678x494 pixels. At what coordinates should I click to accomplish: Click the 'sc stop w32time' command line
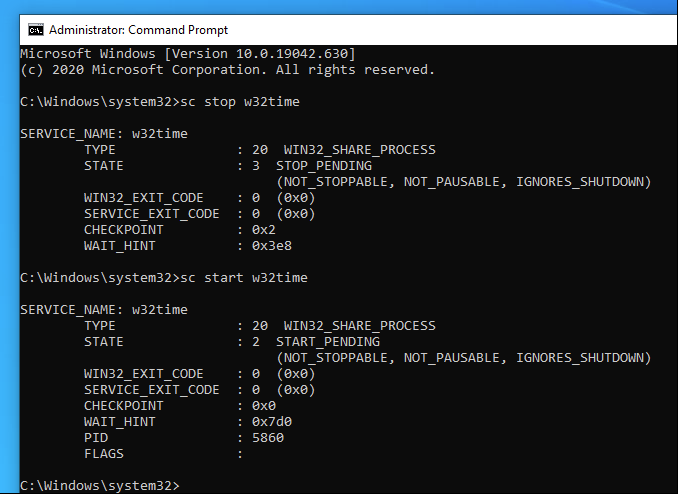[160, 102]
